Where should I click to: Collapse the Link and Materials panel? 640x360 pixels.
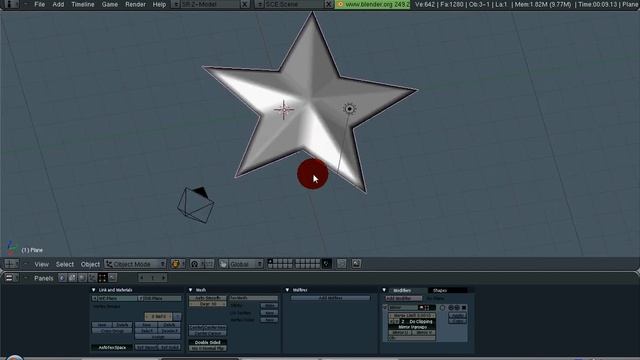point(93,290)
